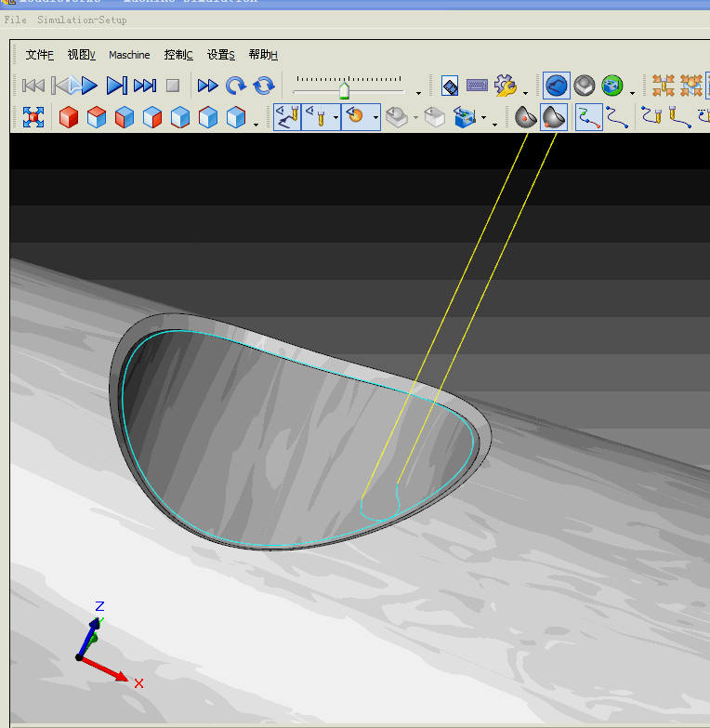Screen dimensions: 710x728
Task: Toggle the green circular machine display button
Action: (x=612, y=86)
